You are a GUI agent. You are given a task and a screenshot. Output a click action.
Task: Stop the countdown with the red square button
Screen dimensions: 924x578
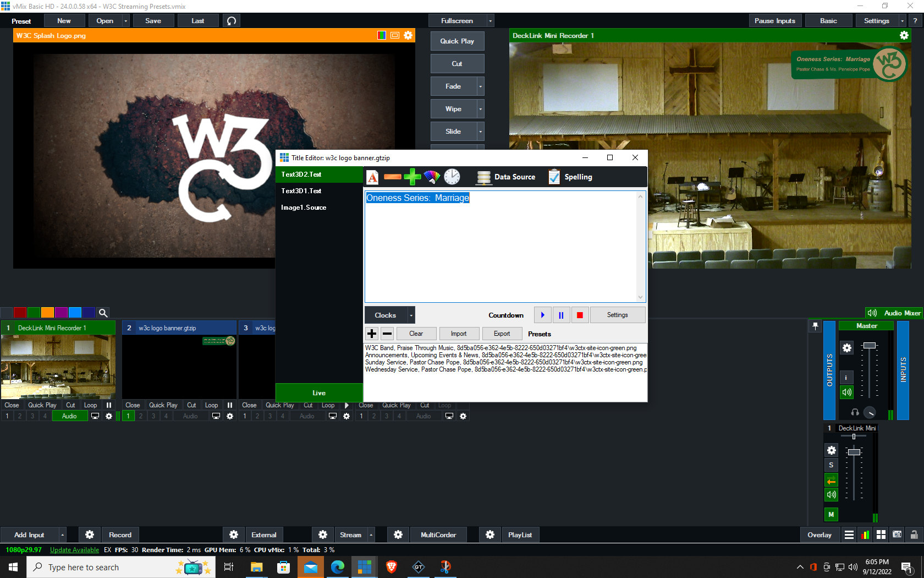[x=580, y=315]
